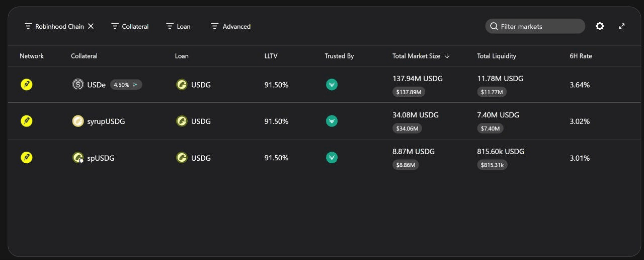Open the Advanced filter options
Screen dimensions: 644x260
pyautogui.click(x=230, y=26)
